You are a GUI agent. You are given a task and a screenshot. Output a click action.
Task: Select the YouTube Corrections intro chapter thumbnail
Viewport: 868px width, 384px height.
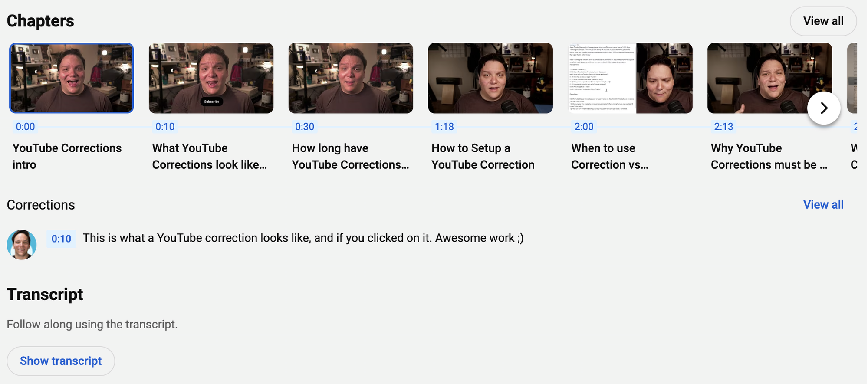[x=72, y=78]
